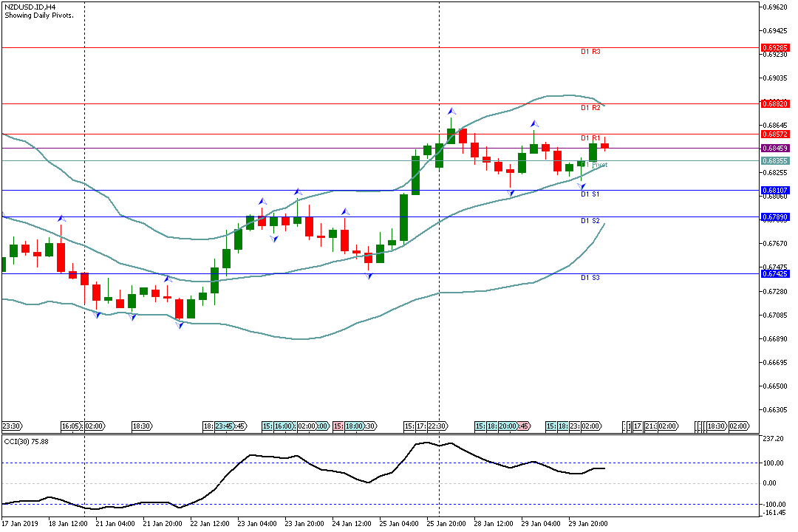The image size is (798, 532).
Task: Click the 21 Jan 20:00 date label
Action: click(x=163, y=523)
